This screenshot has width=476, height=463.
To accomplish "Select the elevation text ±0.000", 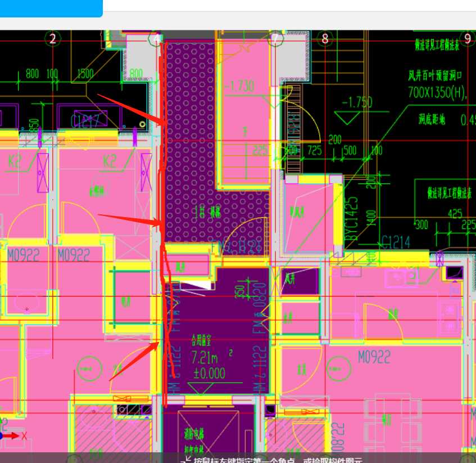I will (210, 373).
